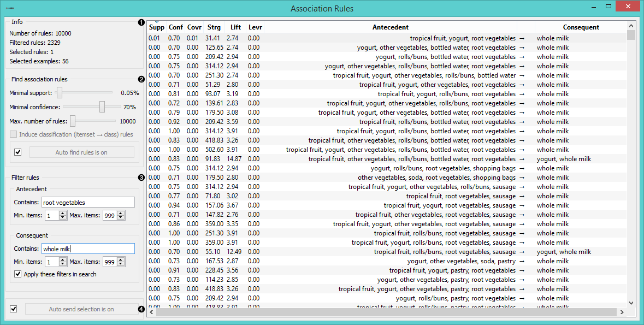Image resolution: width=644 pixels, height=325 pixels.
Task: Click the horizontal scrollbar thumb
Action: click(386, 312)
